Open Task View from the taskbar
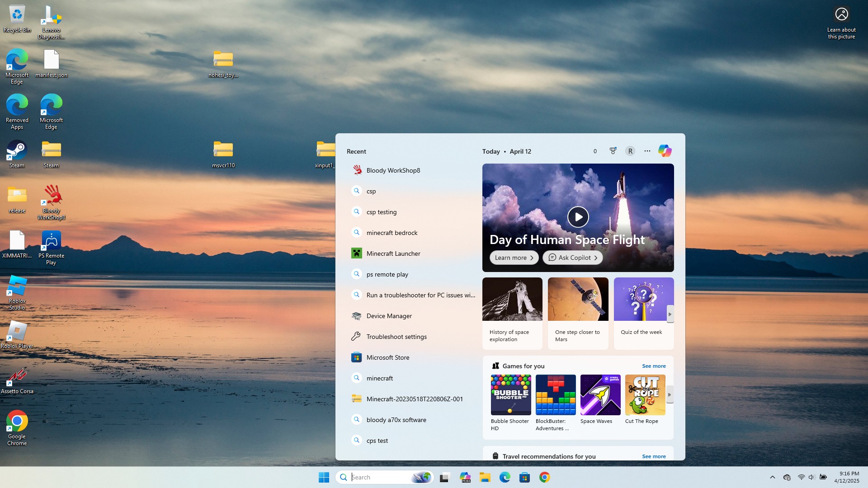The width and height of the screenshot is (868, 488). (445, 477)
